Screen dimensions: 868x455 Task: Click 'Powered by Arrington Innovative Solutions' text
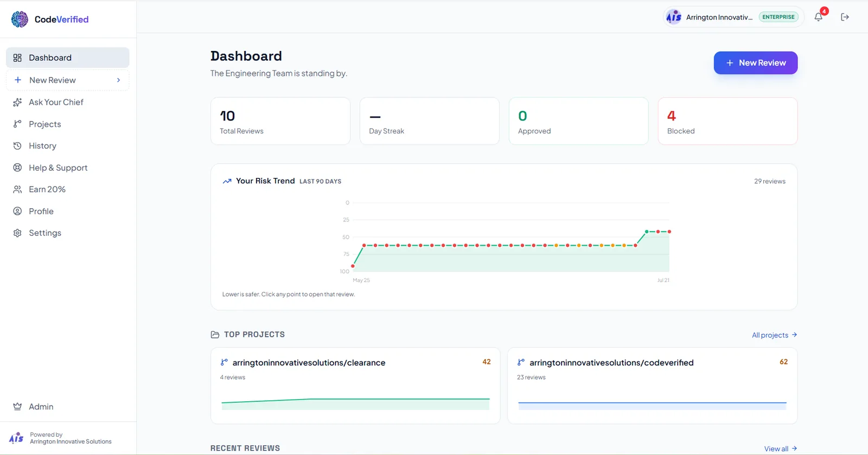click(x=71, y=438)
